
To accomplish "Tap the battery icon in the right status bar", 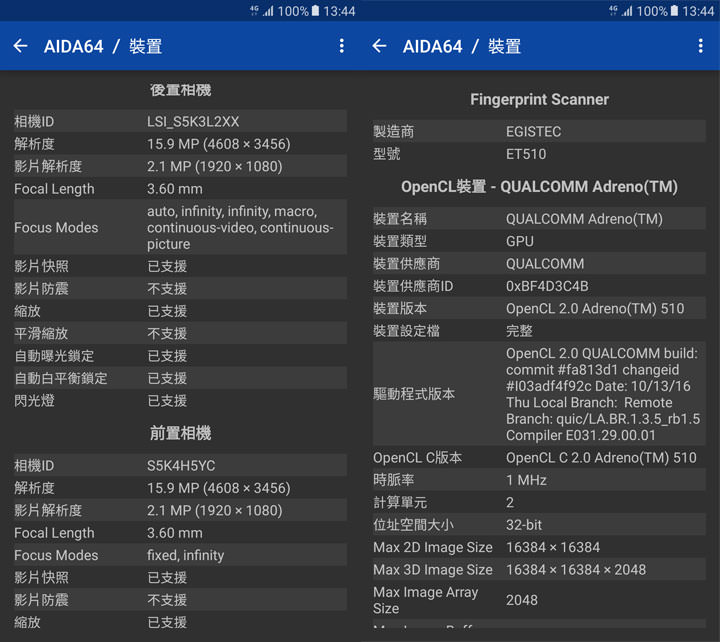I will (674, 11).
